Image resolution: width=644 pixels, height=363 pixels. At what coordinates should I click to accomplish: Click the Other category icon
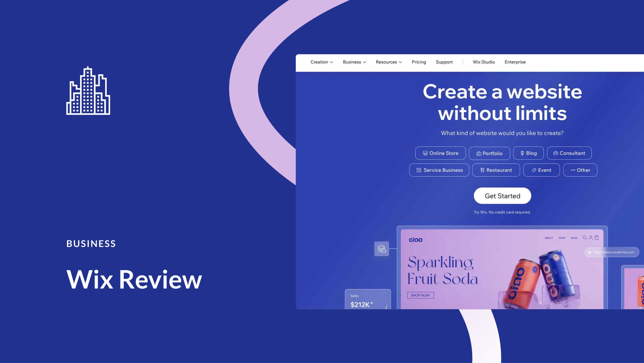point(572,170)
